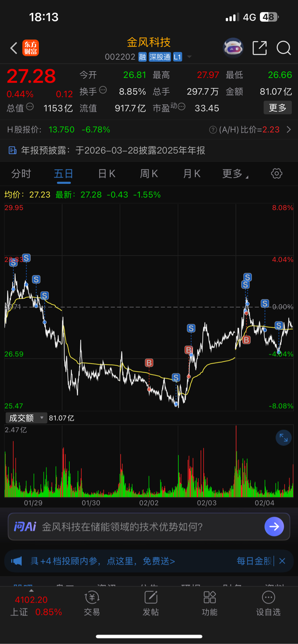Tap the 最低 26.66 value
Image resolution: width=298 pixels, height=644 pixels.
[280, 75]
